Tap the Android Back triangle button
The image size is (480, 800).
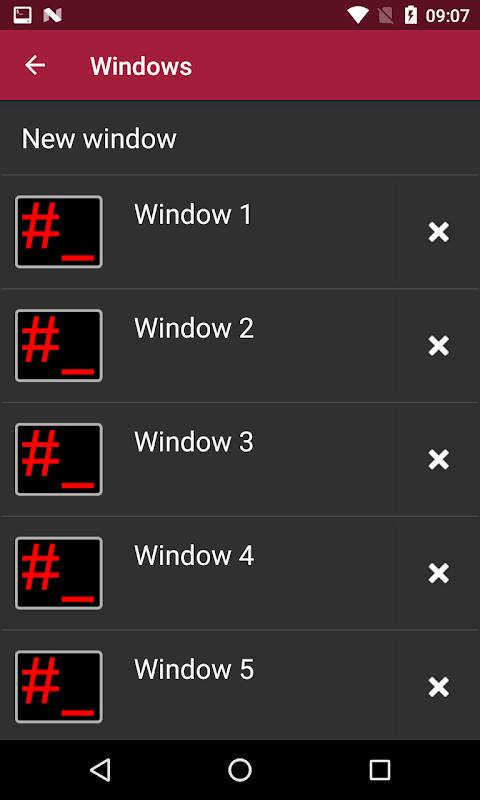tap(100, 770)
